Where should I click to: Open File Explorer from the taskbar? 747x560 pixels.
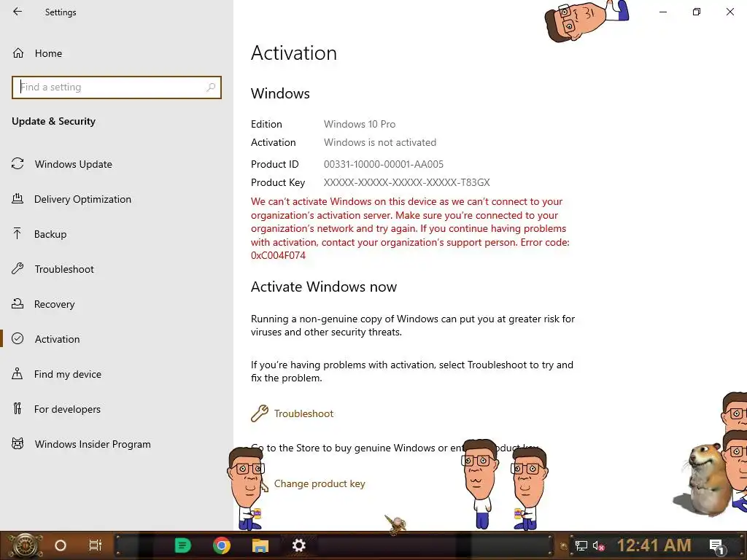260,545
